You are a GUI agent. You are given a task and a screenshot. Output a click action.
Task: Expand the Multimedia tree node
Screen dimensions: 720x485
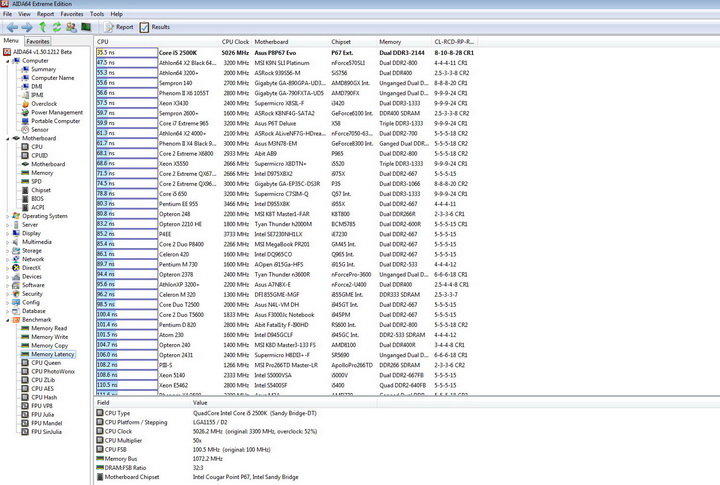pyautogui.click(x=7, y=242)
